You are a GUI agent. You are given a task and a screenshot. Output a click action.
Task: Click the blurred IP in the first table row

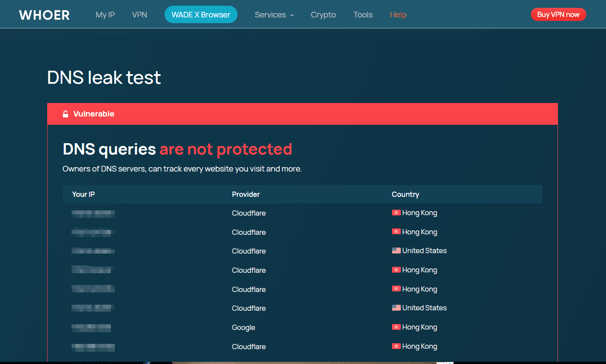93,213
